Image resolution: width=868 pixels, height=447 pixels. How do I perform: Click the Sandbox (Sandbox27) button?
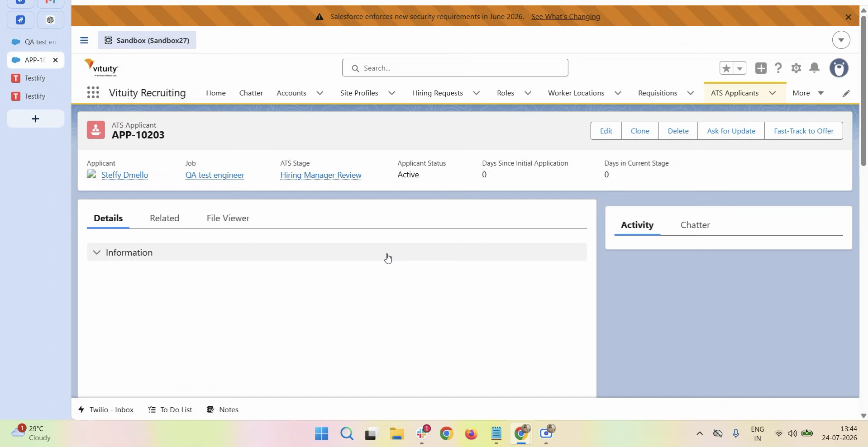tap(147, 40)
